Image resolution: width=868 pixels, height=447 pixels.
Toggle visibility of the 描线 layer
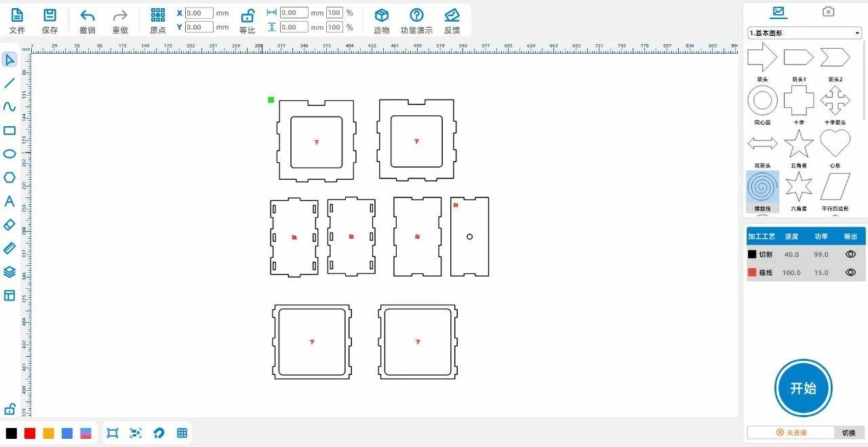850,273
